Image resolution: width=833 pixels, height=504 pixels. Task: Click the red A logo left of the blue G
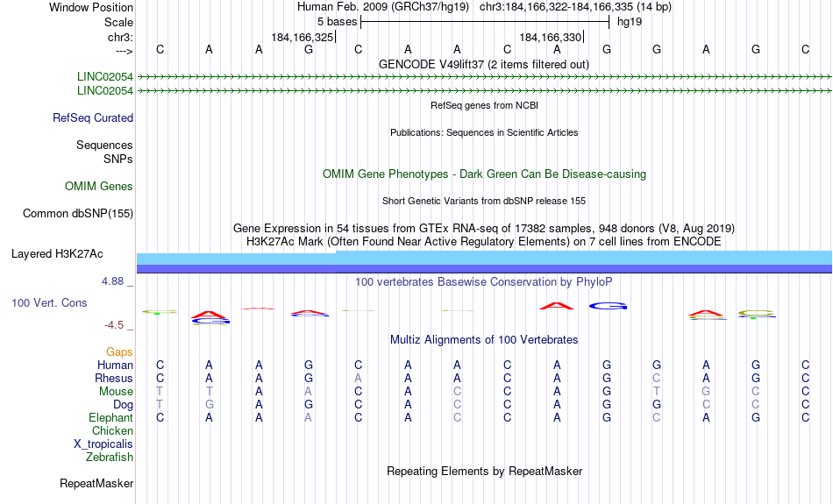pyautogui.click(x=557, y=306)
